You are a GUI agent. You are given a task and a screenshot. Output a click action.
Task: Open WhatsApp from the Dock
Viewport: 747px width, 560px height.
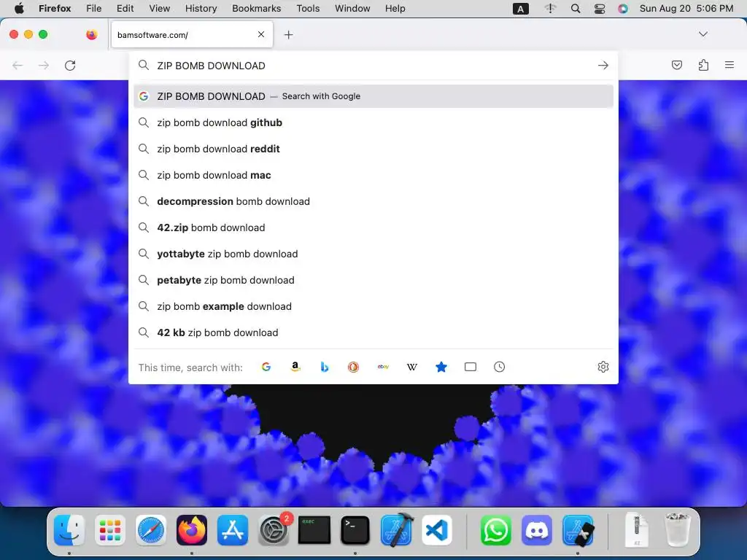tap(495, 530)
